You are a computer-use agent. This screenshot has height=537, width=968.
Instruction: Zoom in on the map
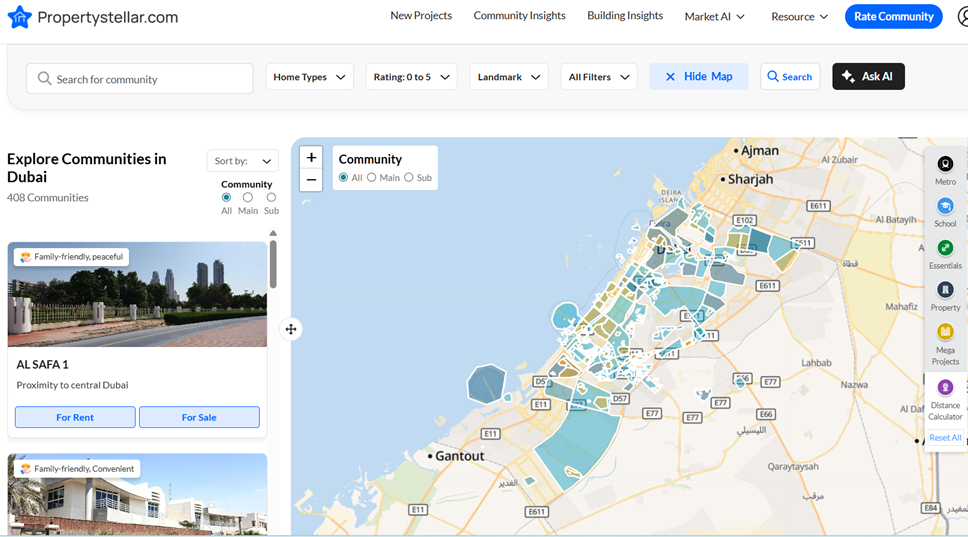(311, 158)
